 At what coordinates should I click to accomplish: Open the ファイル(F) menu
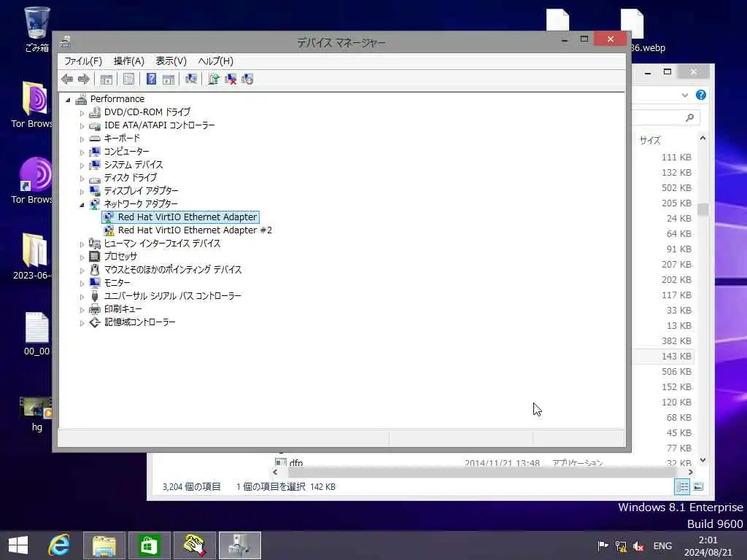coord(83,61)
